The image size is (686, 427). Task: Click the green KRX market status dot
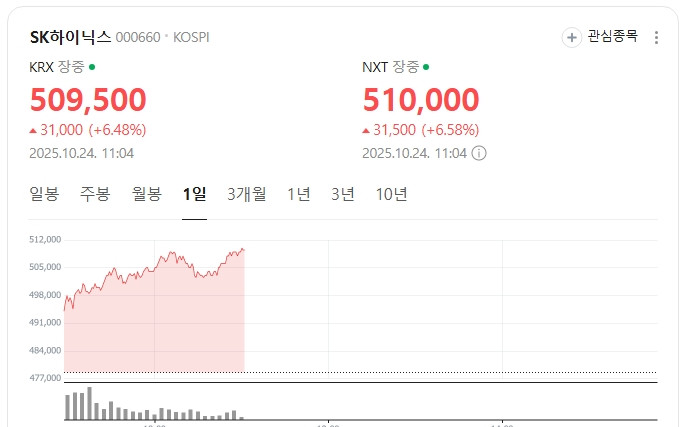[x=92, y=67]
